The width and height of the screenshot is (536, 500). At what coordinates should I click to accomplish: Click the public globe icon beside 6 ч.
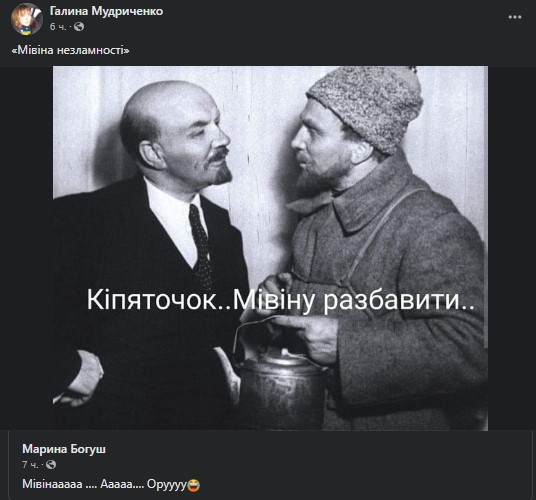click(x=79, y=26)
